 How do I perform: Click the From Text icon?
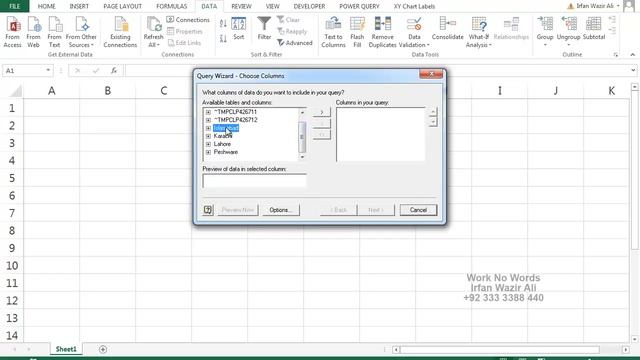tap(54, 32)
